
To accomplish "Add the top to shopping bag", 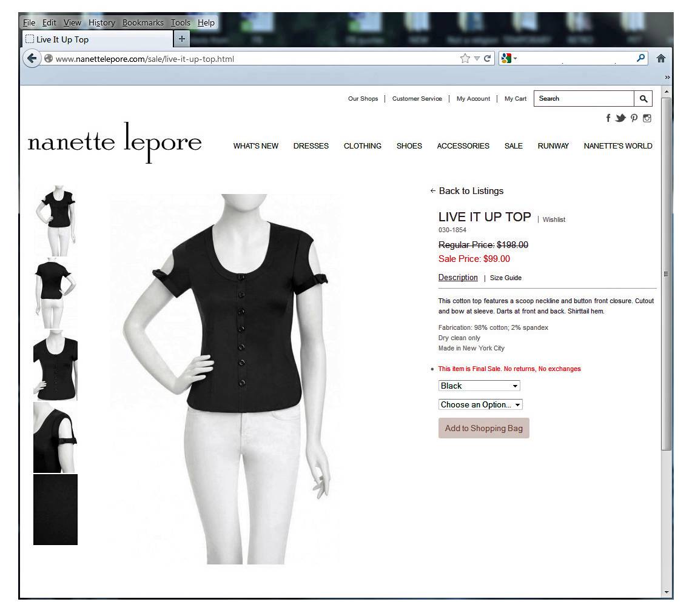I will pyautogui.click(x=483, y=429).
